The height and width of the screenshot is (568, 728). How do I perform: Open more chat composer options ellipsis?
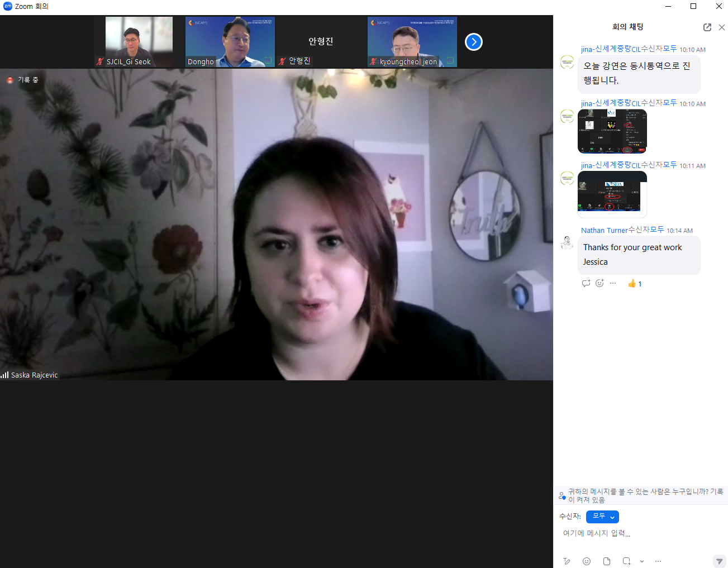point(658,561)
